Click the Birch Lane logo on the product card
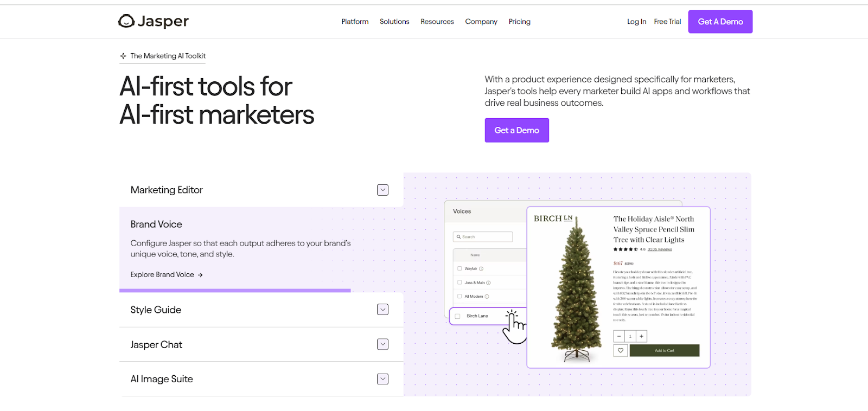Screen dimensions: 868x411 tap(553, 219)
